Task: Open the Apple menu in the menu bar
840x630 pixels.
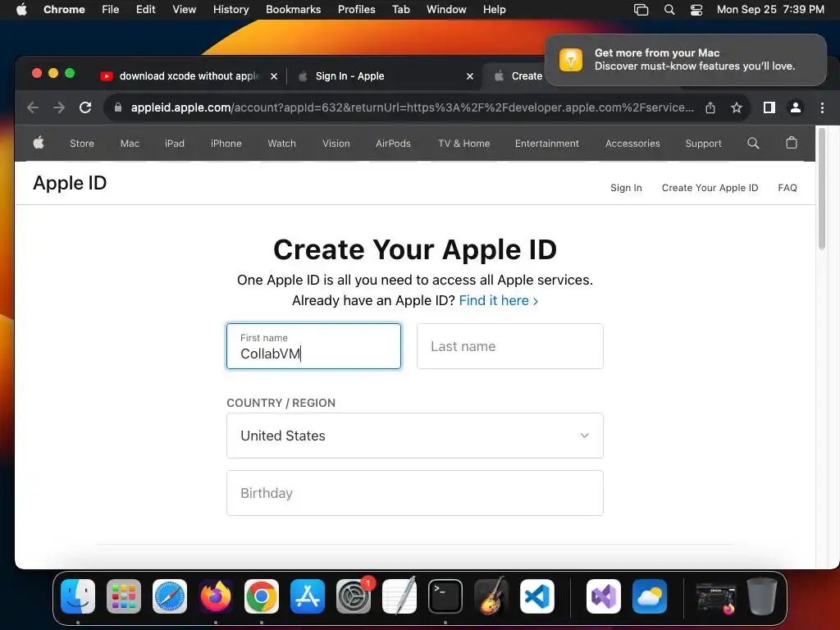Action: (21, 10)
